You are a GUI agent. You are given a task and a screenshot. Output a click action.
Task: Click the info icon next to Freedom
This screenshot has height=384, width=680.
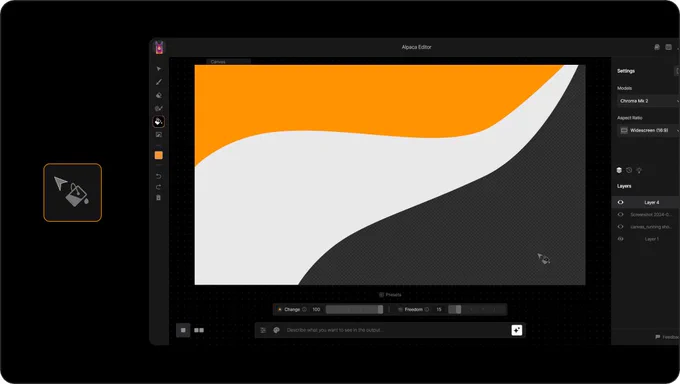coord(427,309)
